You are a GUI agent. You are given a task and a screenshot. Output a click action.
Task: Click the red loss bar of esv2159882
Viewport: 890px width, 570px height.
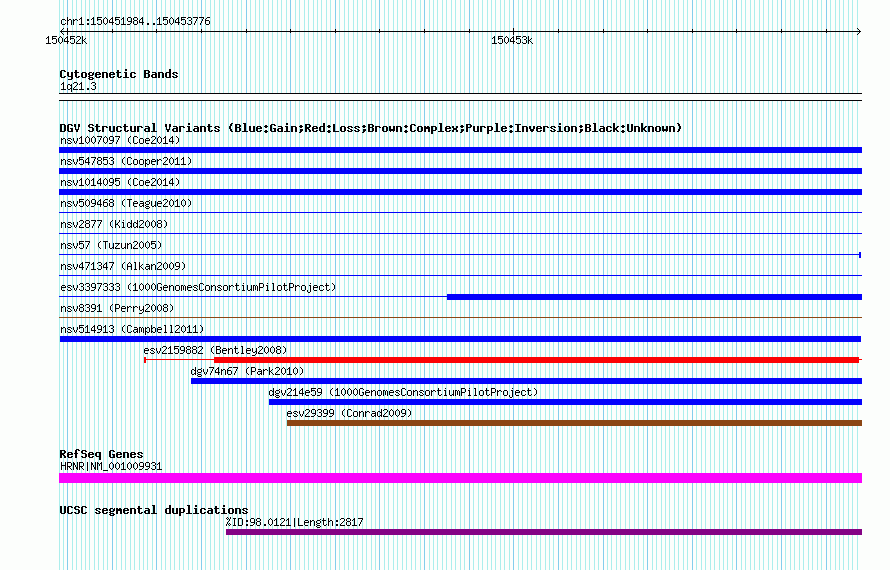[536, 360]
